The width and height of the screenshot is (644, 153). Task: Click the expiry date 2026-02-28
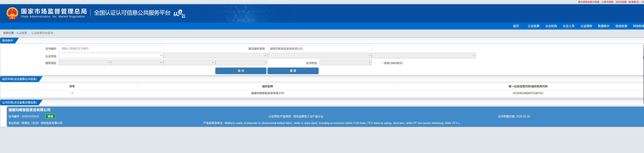point(523,116)
